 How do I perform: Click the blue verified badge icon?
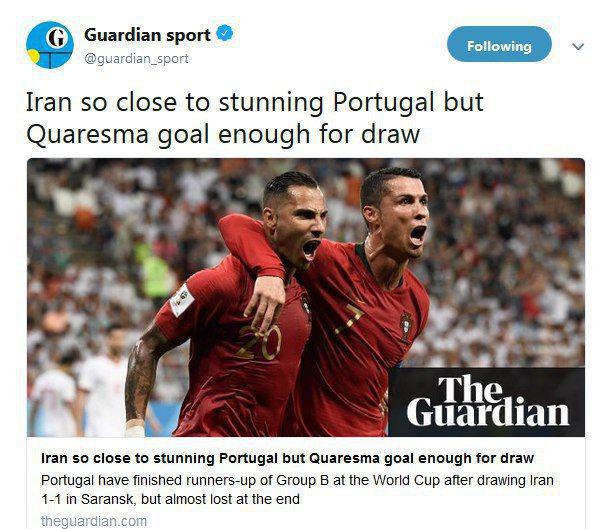(x=225, y=33)
